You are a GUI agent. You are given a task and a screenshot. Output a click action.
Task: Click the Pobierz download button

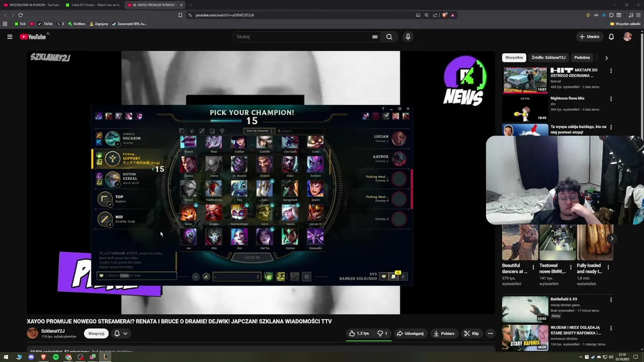[444, 333]
